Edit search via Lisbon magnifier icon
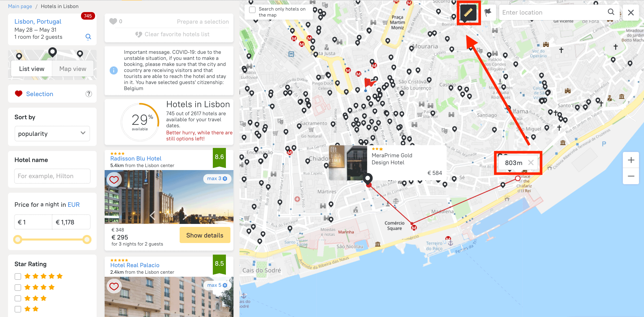 click(88, 37)
